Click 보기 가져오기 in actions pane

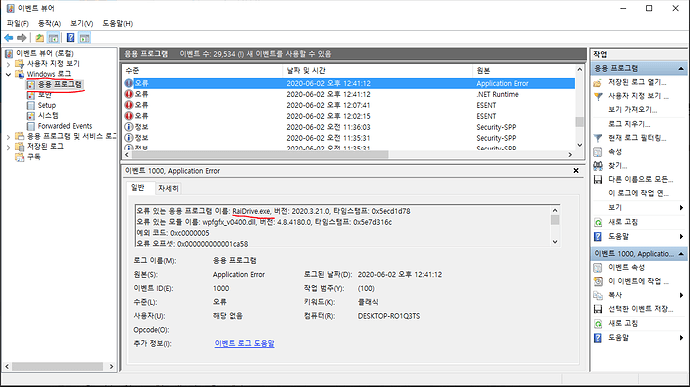632,110
